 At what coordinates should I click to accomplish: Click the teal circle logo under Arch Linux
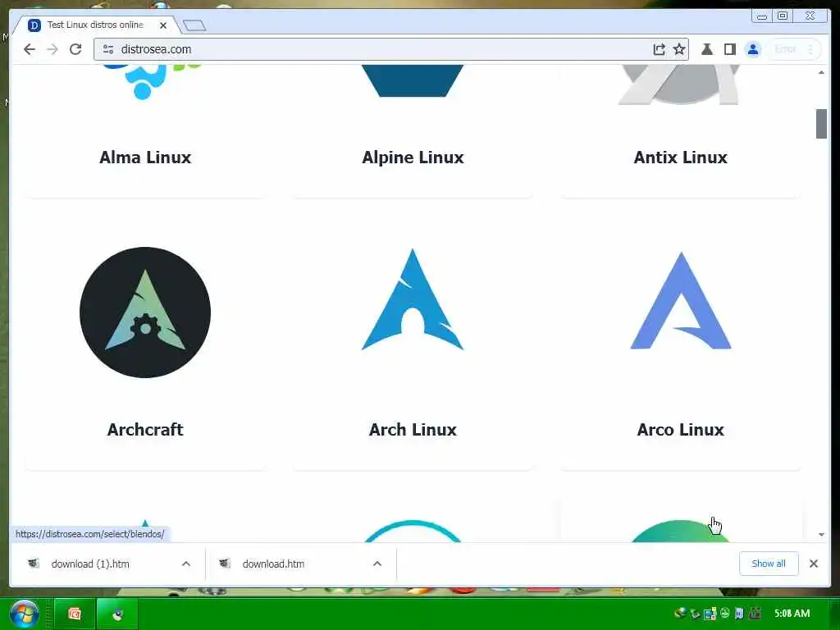point(413,532)
